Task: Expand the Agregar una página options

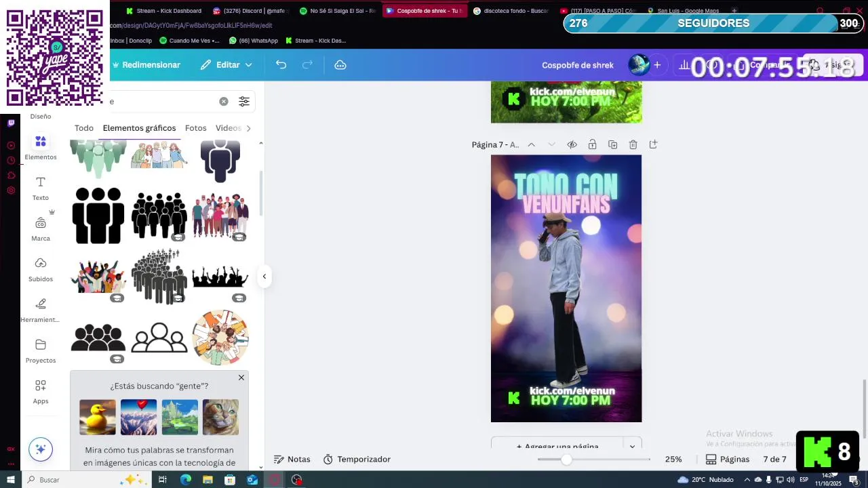Action: point(632,446)
